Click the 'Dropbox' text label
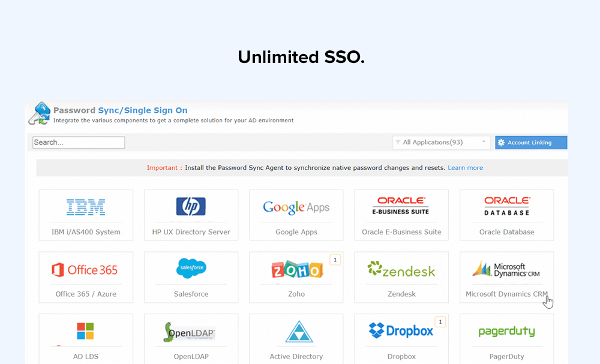600x364 pixels. [401, 356]
